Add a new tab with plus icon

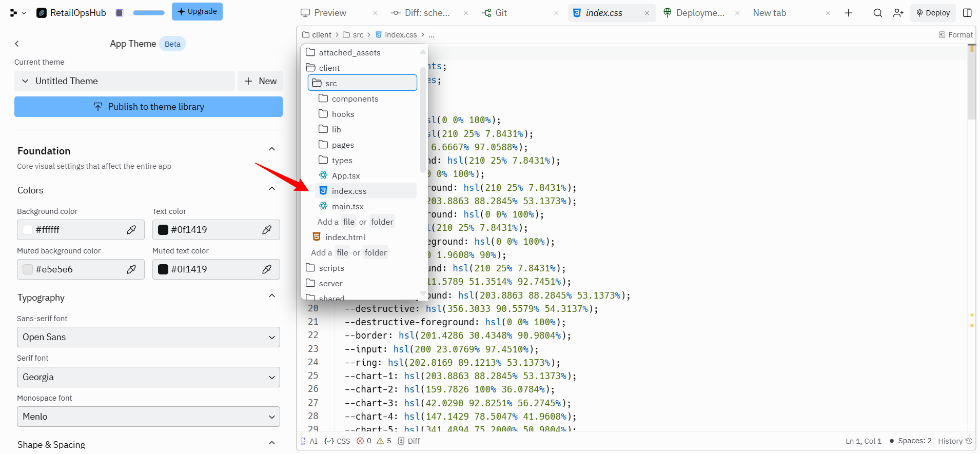pos(849,13)
